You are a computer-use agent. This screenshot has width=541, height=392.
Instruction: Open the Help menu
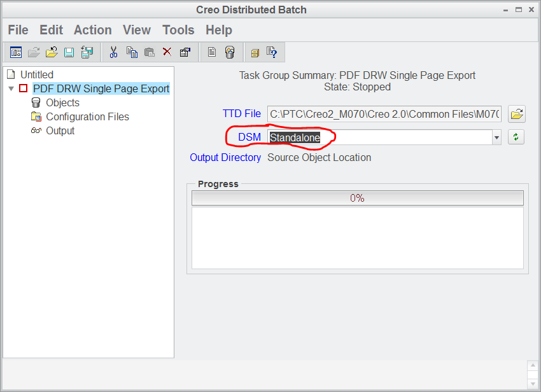point(219,30)
